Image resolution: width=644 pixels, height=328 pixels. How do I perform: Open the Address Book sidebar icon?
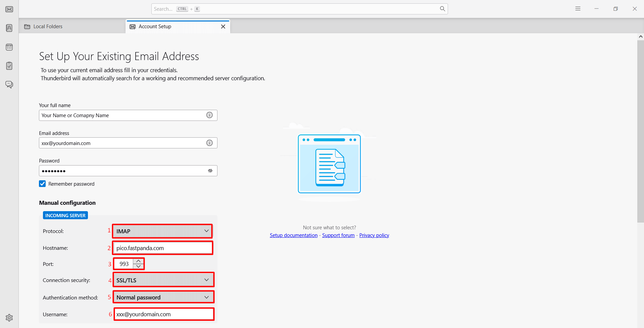tap(9, 28)
